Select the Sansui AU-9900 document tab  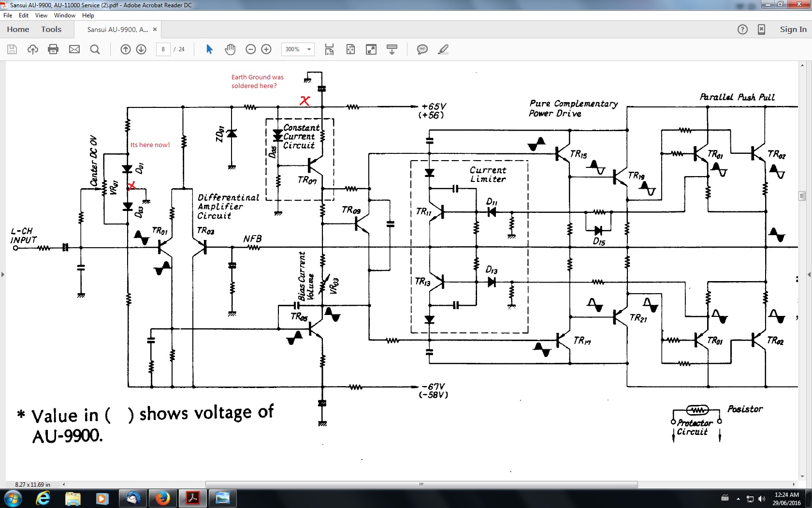tap(118, 30)
